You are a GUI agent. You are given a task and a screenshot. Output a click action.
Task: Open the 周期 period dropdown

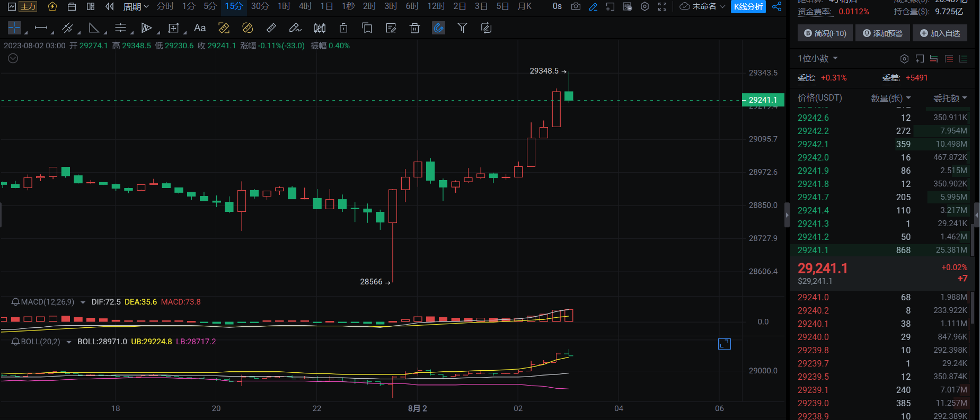tap(136, 6)
